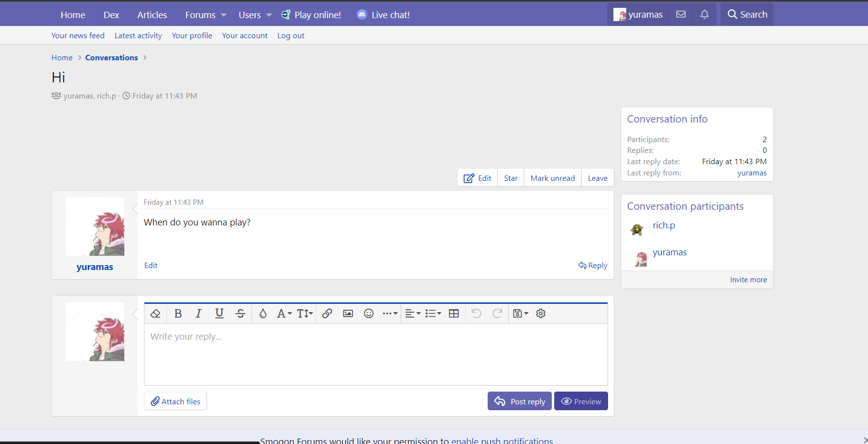868x444 pixels.
Task: Open the alerts bell icon
Action: (x=704, y=15)
